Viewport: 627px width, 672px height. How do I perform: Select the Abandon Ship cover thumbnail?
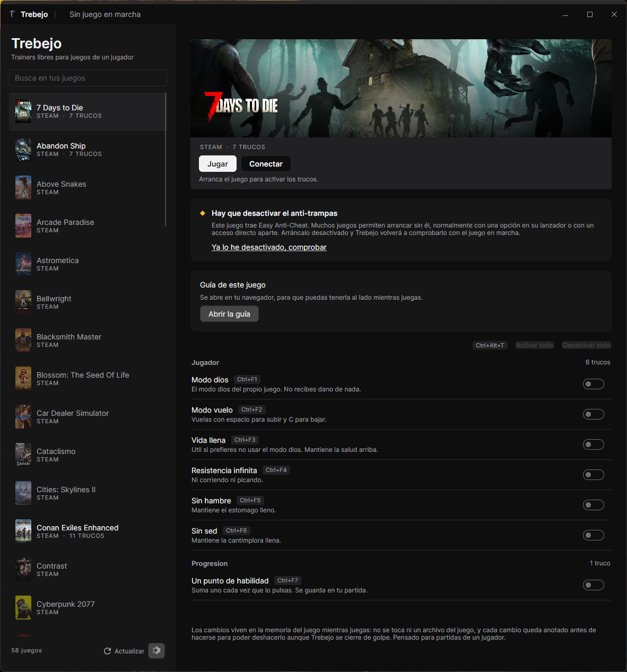point(23,150)
